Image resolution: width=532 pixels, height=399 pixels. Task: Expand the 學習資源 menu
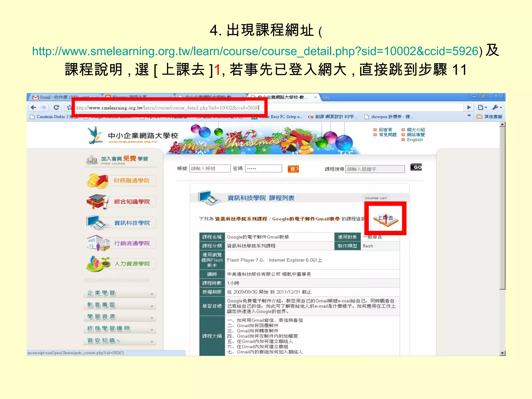click(120, 317)
